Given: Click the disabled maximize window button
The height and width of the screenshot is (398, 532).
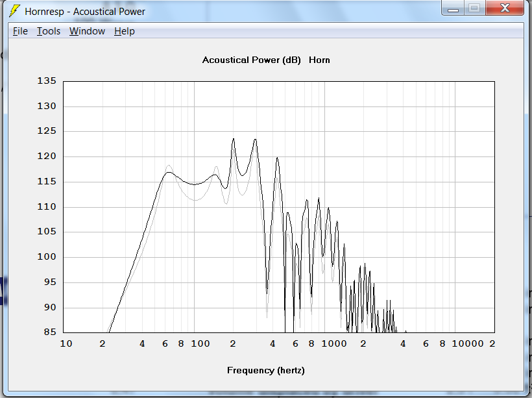Looking at the screenshot, I should click(474, 8).
